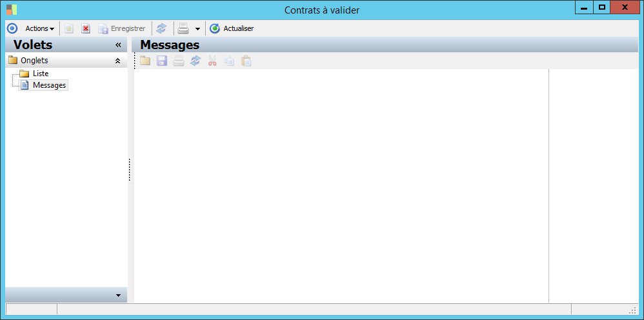Screen dimensions: 644x320
Task: Click the bottom arrow of Volets panel
Action: coord(118,295)
